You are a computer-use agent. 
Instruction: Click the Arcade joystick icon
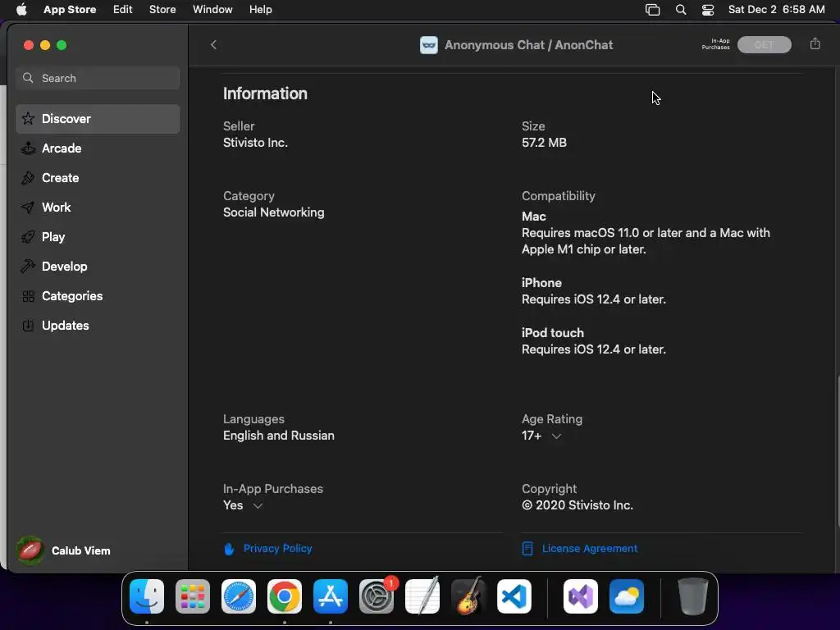(x=29, y=148)
